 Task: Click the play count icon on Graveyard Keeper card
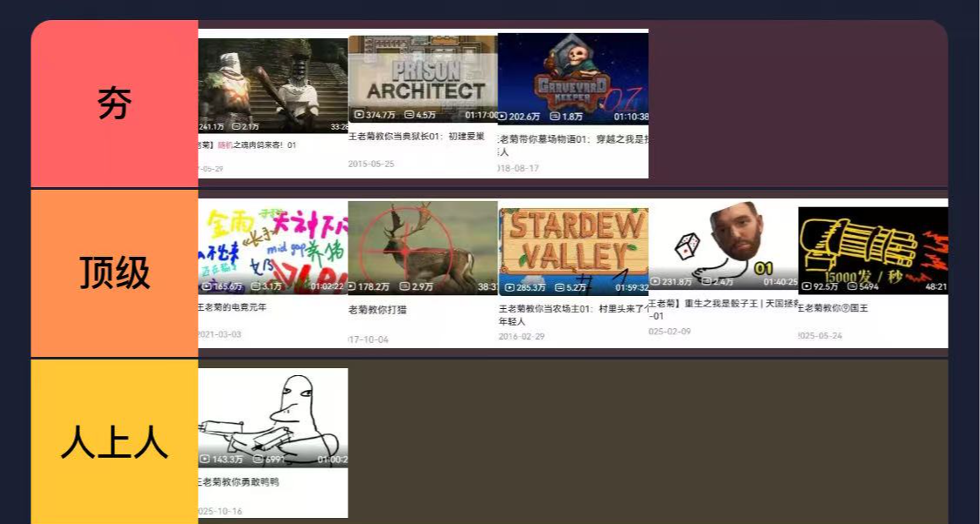click(x=504, y=117)
